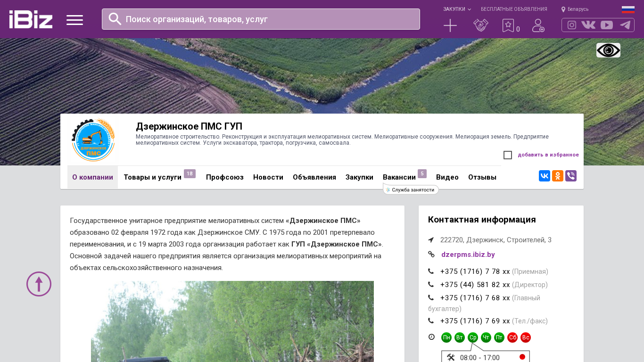Call the Главный бухгалтер number

point(475,298)
